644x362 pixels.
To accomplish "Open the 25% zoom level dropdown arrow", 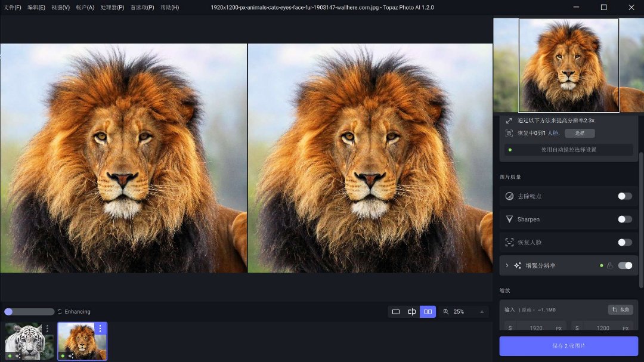I will pyautogui.click(x=482, y=312).
